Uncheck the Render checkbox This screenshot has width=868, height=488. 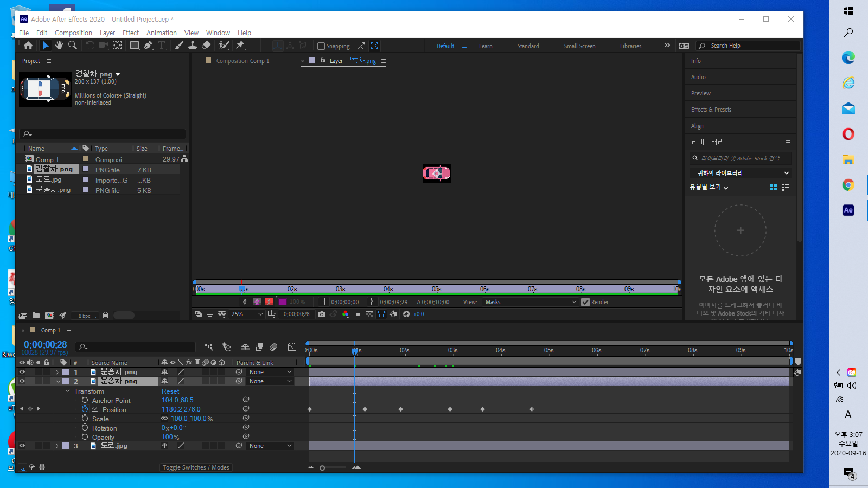[x=585, y=302]
